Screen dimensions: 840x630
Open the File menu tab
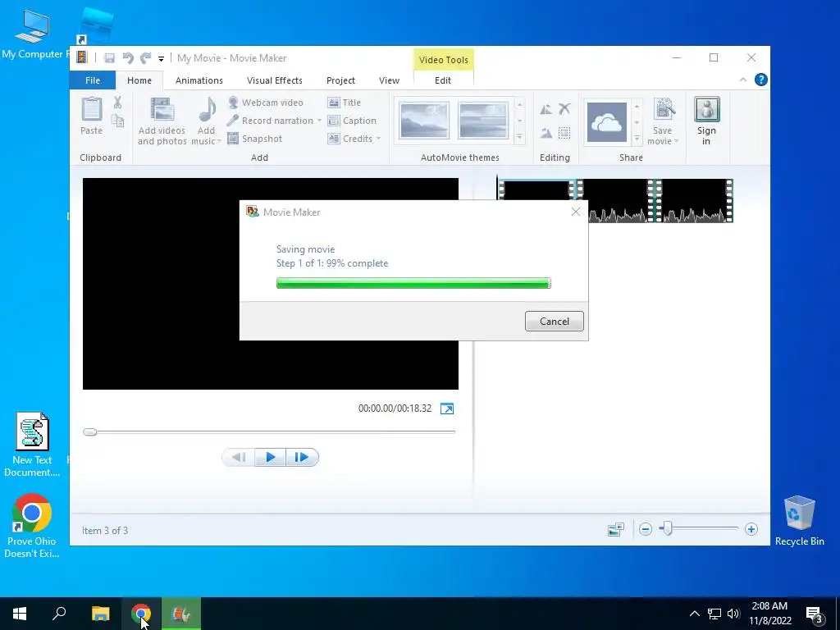pyautogui.click(x=93, y=80)
